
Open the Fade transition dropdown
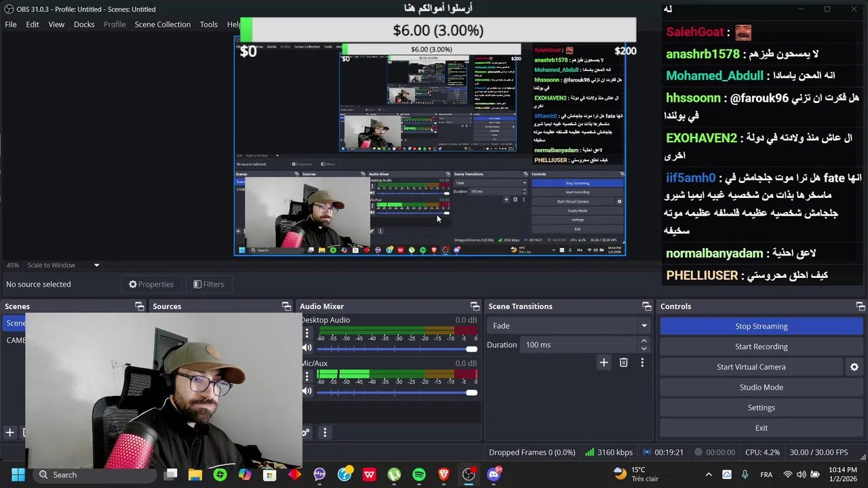(568, 326)
